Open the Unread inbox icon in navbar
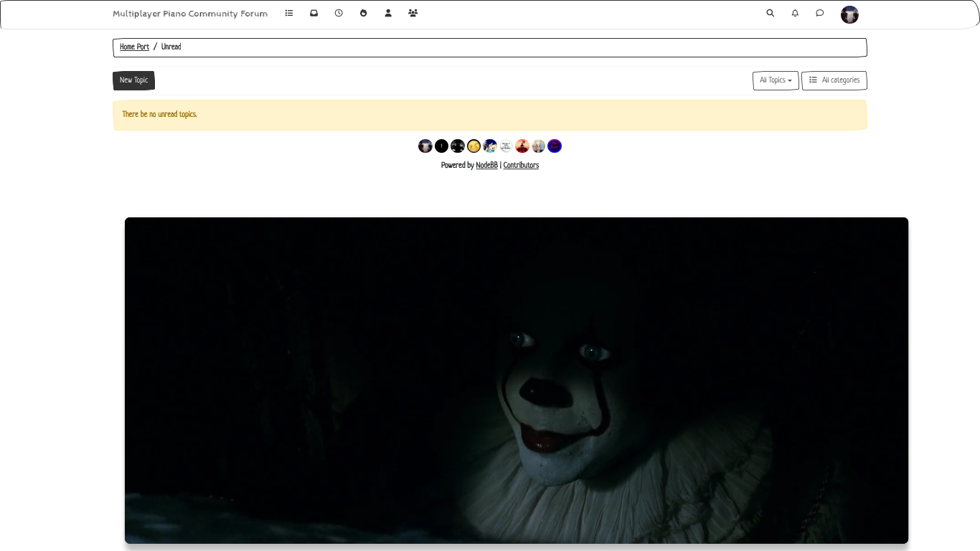980x551 pixels. pyautogui.click(x=314, y=13)
